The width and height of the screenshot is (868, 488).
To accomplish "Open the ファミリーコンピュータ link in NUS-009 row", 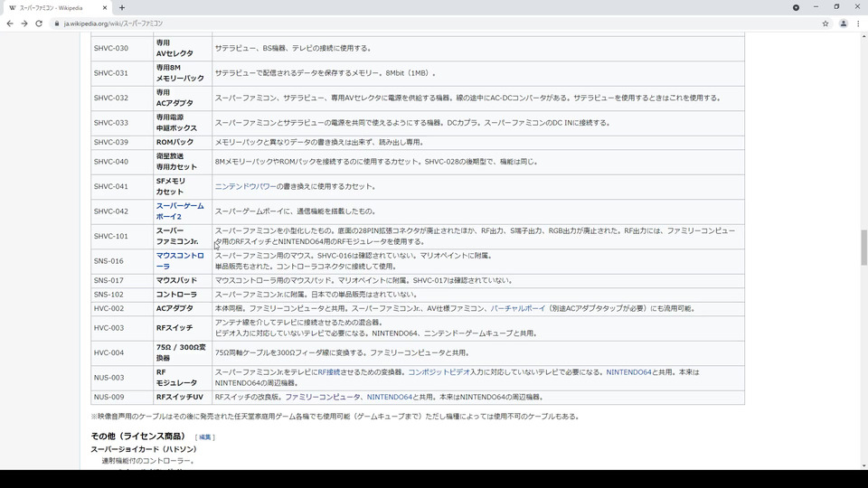I will pyautogui.click(x=322, y=397).
